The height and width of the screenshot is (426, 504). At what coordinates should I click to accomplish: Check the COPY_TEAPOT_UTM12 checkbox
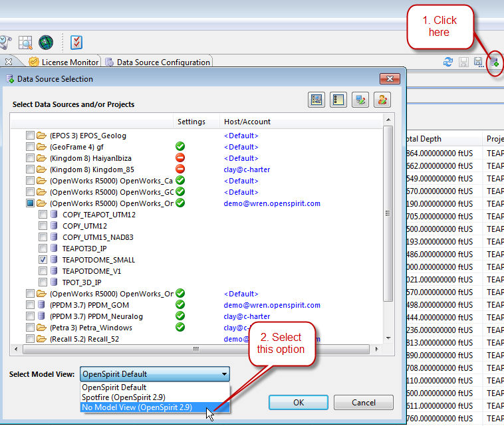pos(43,214)
